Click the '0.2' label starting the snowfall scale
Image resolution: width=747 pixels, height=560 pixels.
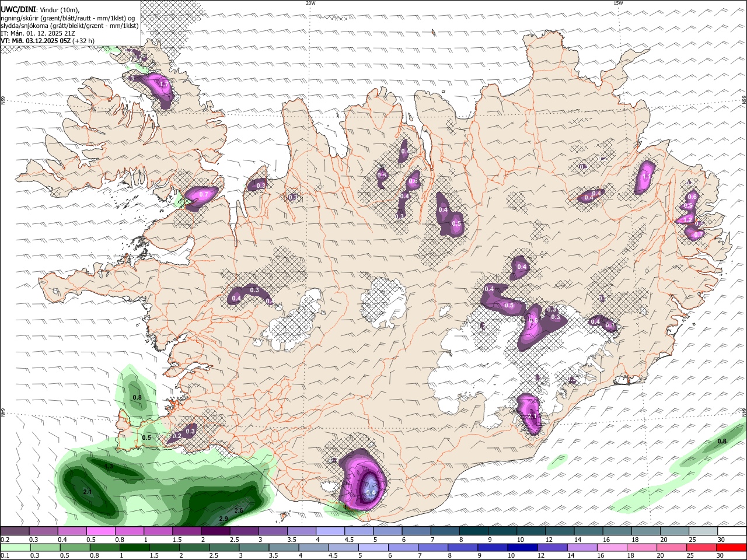tap(5, 540)
